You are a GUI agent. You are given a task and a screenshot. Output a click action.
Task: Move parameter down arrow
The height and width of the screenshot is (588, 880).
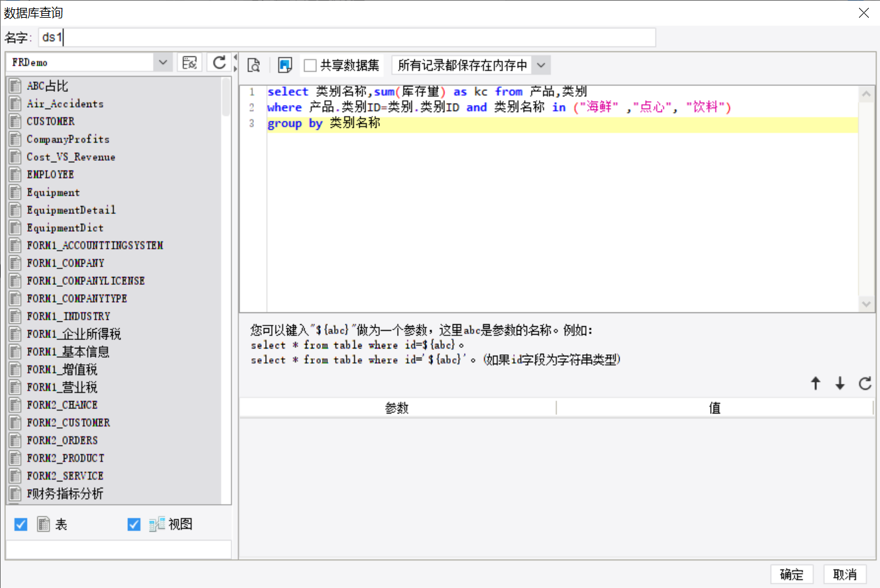point(840,384)
